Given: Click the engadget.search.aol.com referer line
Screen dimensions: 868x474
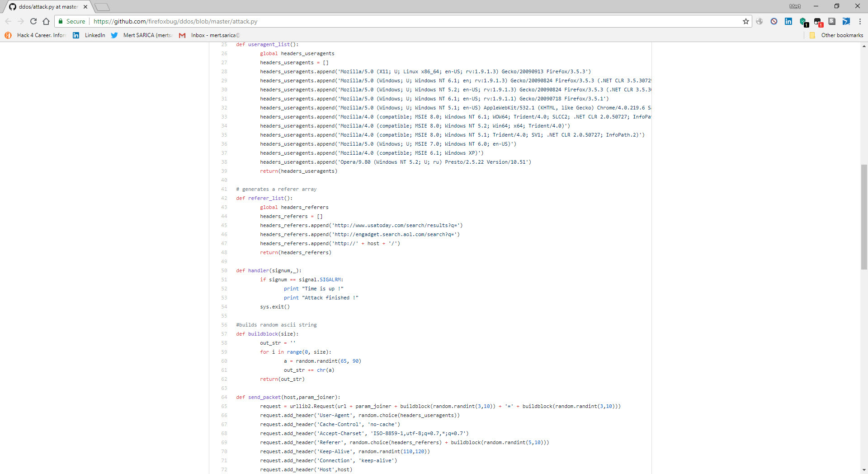Looking at the screenshot, I should pos(360,234).
